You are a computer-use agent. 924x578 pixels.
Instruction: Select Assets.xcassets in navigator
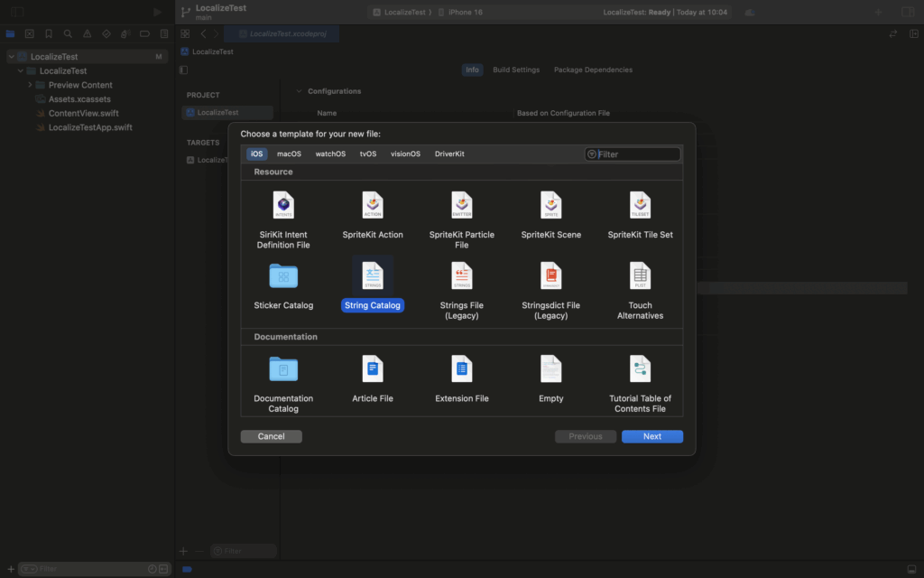point(79,99)
